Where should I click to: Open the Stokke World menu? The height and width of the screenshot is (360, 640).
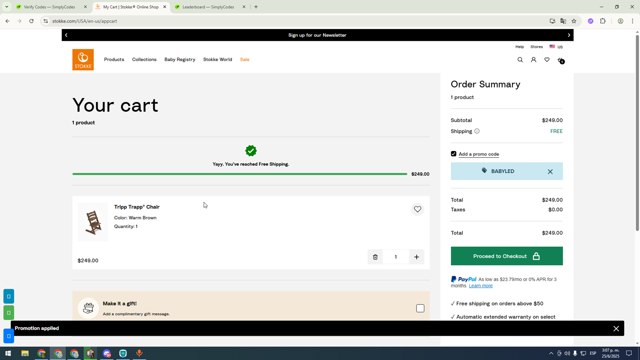218,60
